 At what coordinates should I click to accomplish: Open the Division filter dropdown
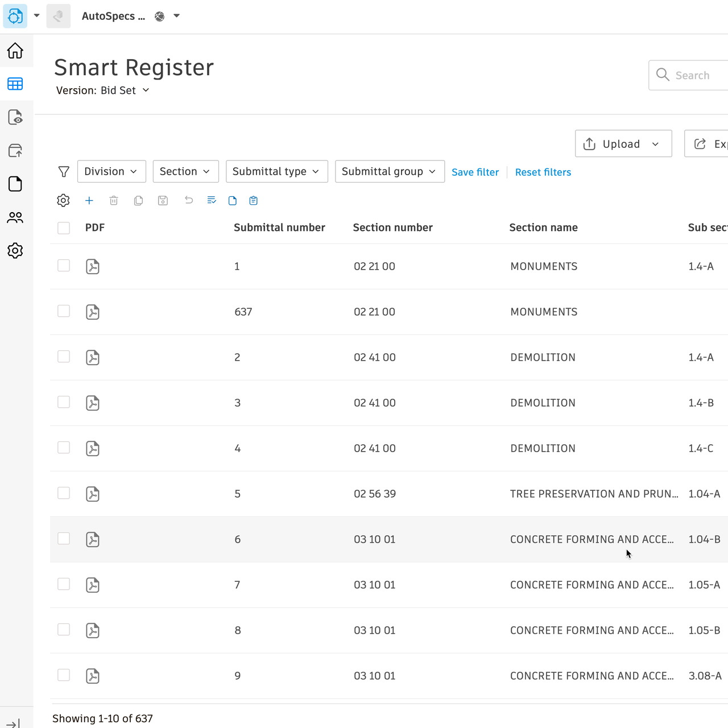pos(111,171)
